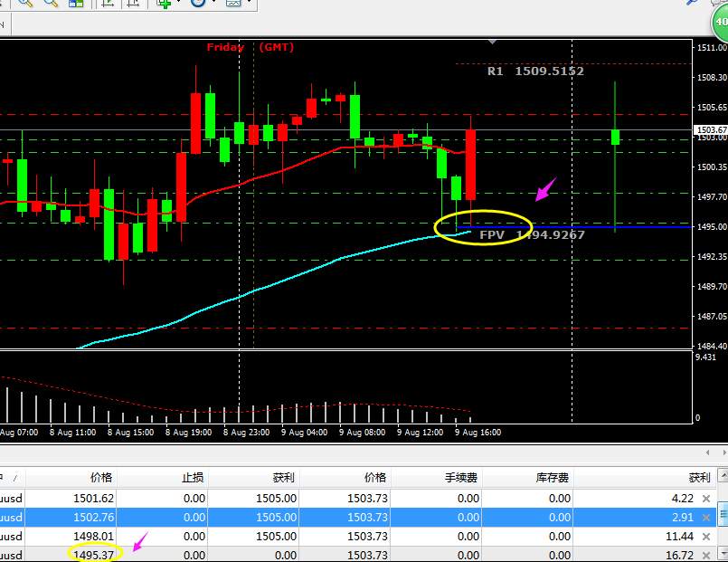The image size is (728, 562).
Task: Close the order opened at 1501.62
Action: [x=706, y=499]
